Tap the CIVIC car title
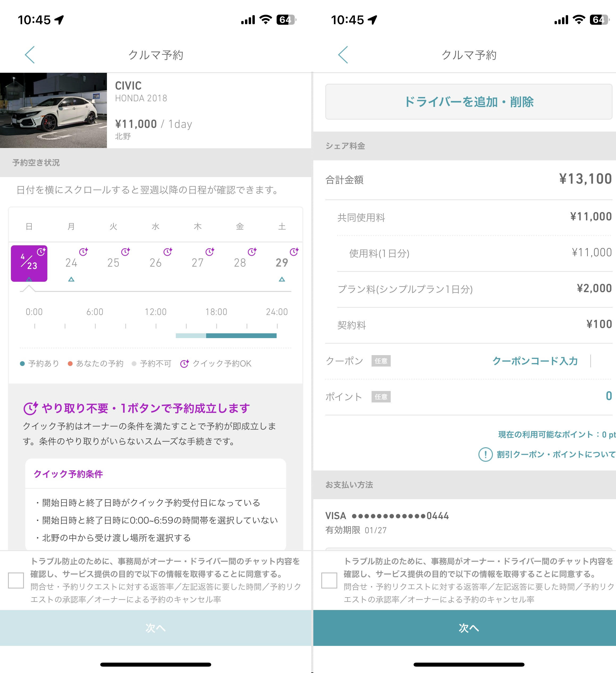This screenshot has width=616, height=673. [128, 86]
